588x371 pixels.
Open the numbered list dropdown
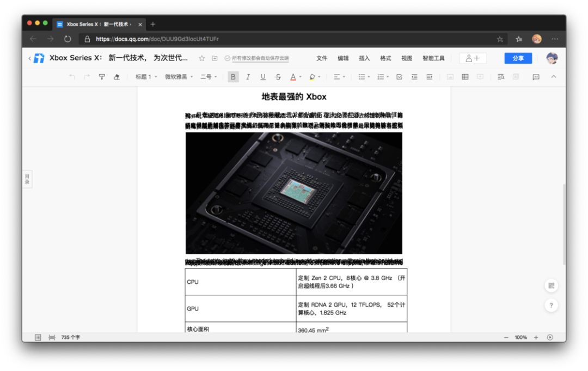point(383,77)
